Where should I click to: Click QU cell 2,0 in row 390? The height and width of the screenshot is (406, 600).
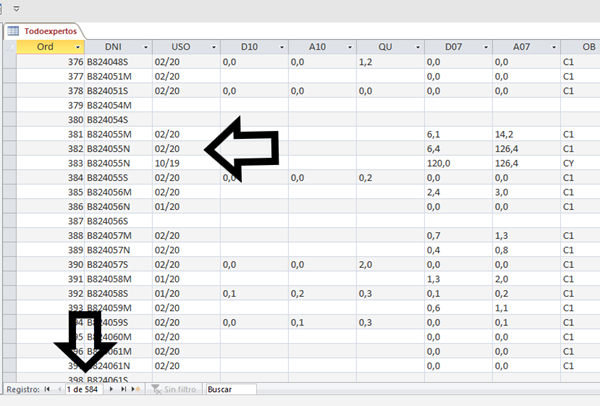click(x=390, y=264)
